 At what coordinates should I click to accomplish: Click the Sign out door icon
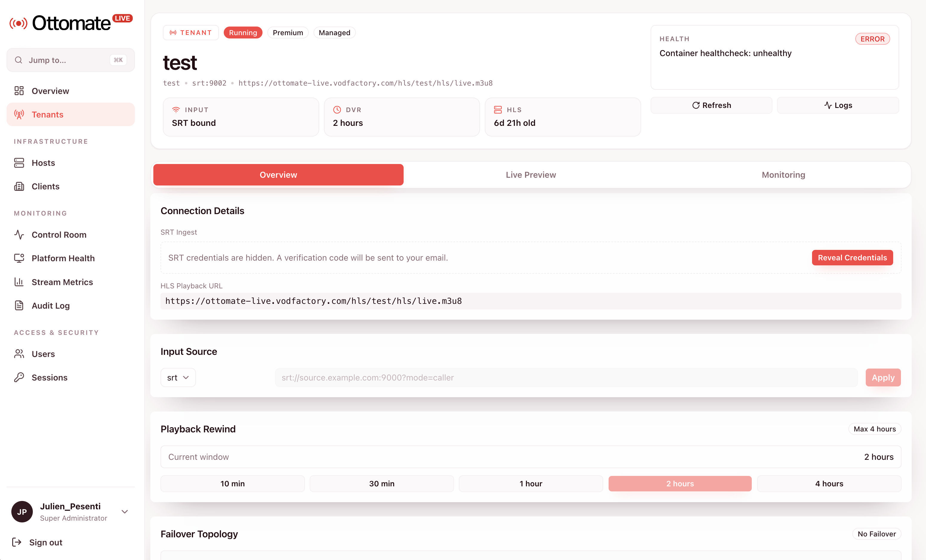[17, 542]
